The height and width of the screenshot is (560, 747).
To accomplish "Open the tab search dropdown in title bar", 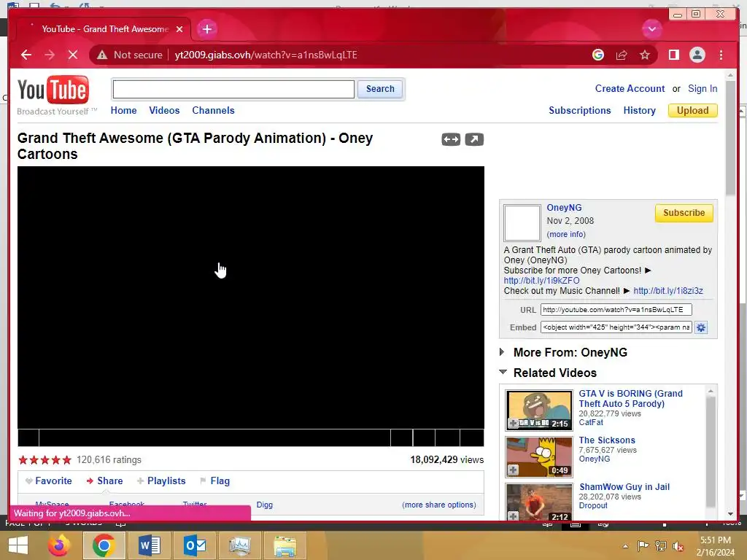I will tap(651, 29).
